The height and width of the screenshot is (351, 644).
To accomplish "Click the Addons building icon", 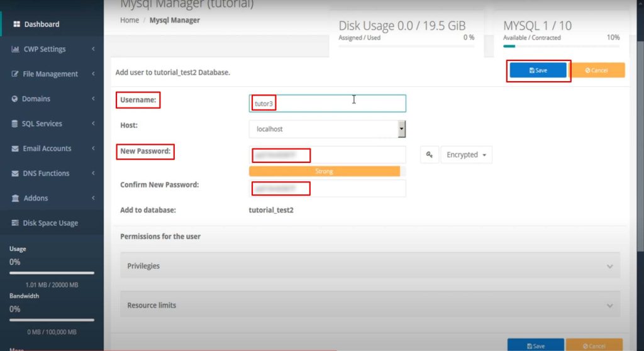I will [15, 198].
